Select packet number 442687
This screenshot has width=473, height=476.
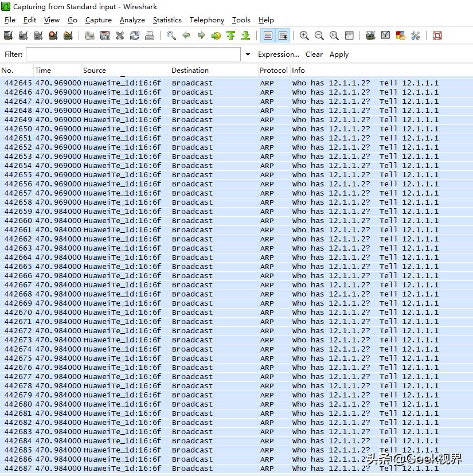[236, 469]
